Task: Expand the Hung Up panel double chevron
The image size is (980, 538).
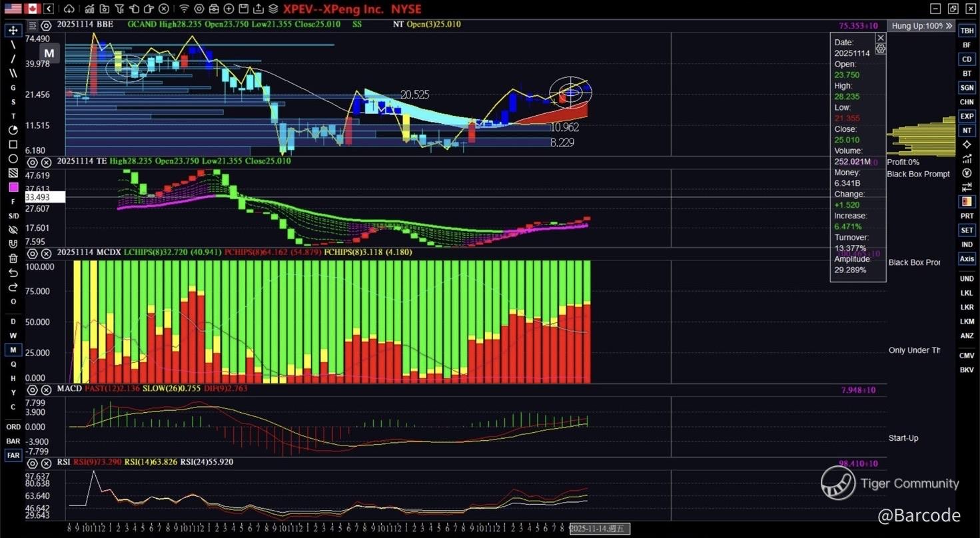Action: (949, 26)
